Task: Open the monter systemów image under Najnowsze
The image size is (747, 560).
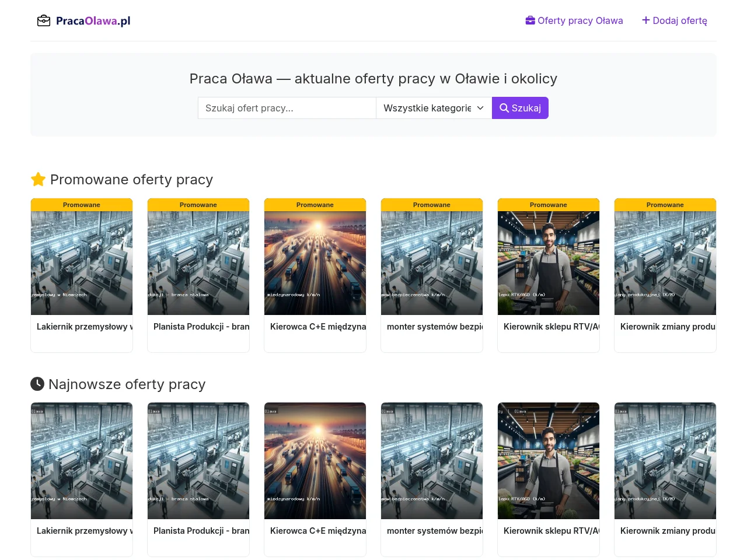Action: [432, 461]
